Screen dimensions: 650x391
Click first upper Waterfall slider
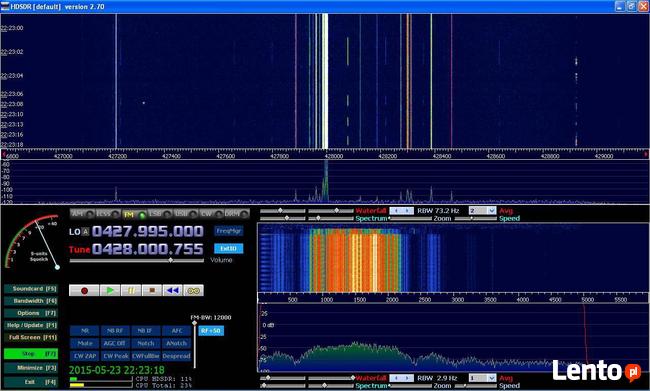coord(283,211)
